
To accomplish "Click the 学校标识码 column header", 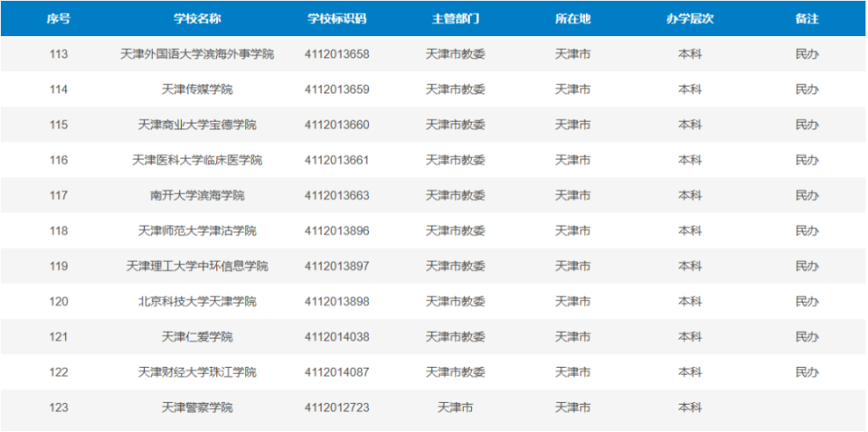I will pyautogui.click(x=336, y=19).
